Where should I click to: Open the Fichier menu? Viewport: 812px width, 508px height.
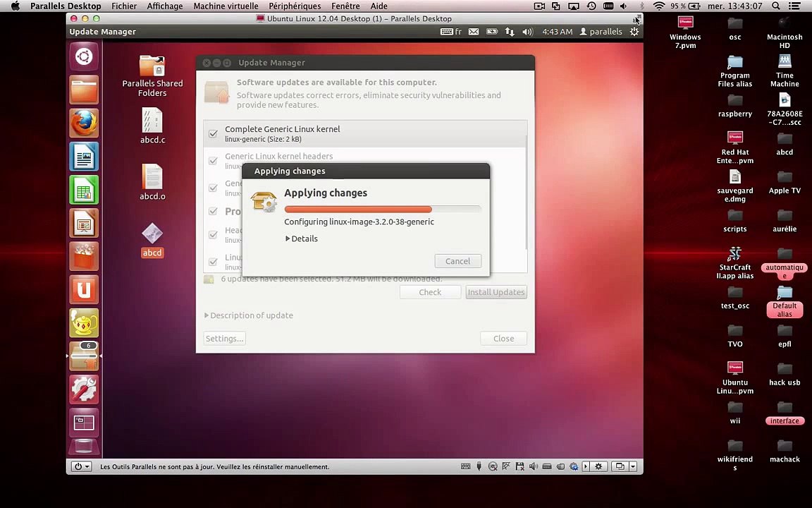pos(124,6)
